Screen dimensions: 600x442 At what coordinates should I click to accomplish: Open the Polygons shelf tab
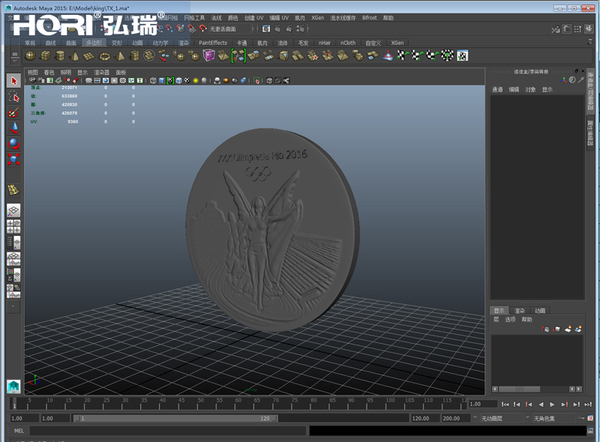click(94, 43)
